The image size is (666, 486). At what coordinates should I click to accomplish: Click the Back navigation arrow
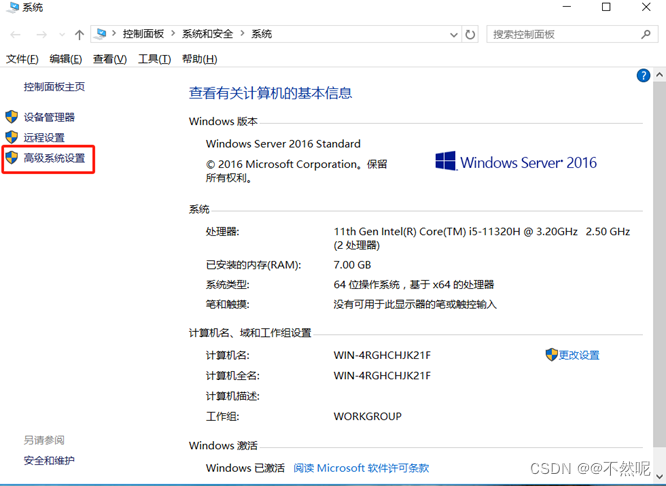(15, 35)
